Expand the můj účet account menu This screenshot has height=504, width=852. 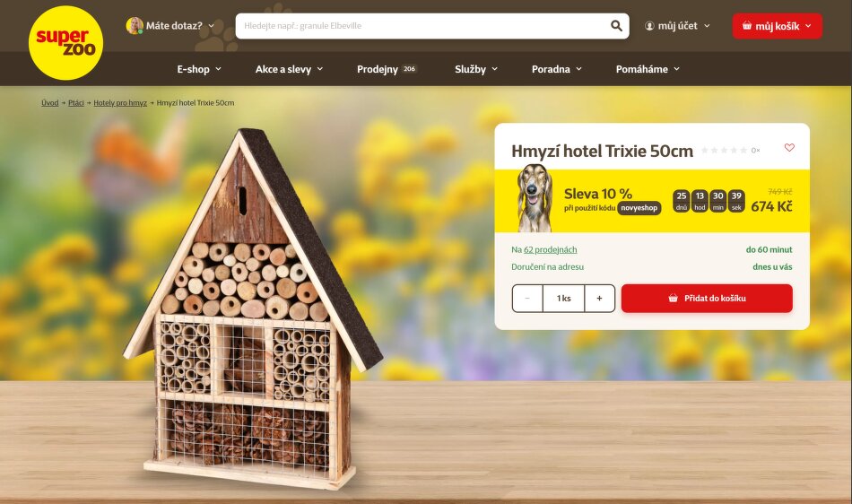(677, 25)
